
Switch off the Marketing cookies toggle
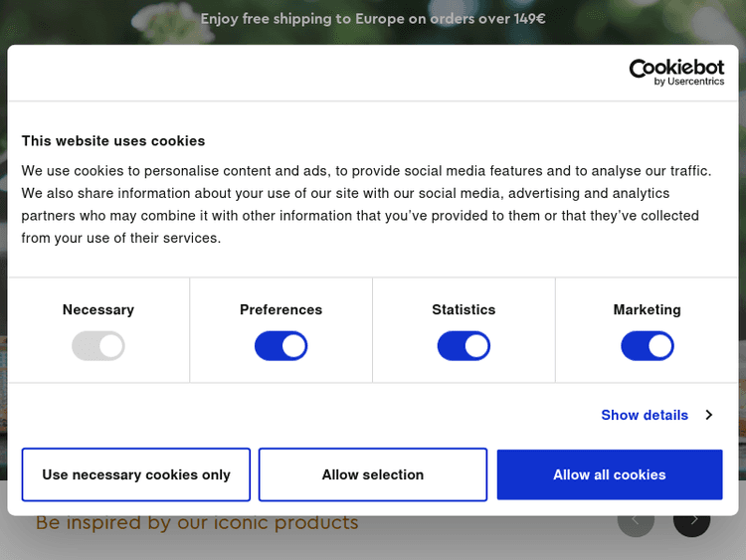648,346
